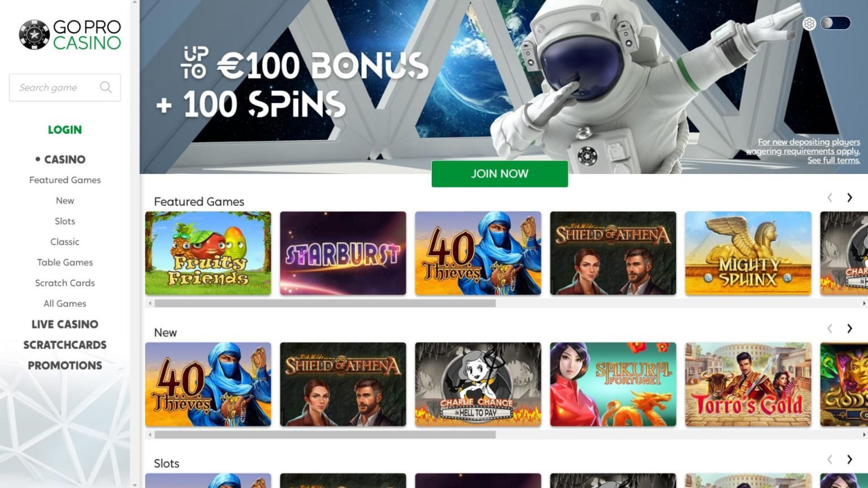
Task: Launch the Fruity Friends game
Action: click(x=208, y=253)
